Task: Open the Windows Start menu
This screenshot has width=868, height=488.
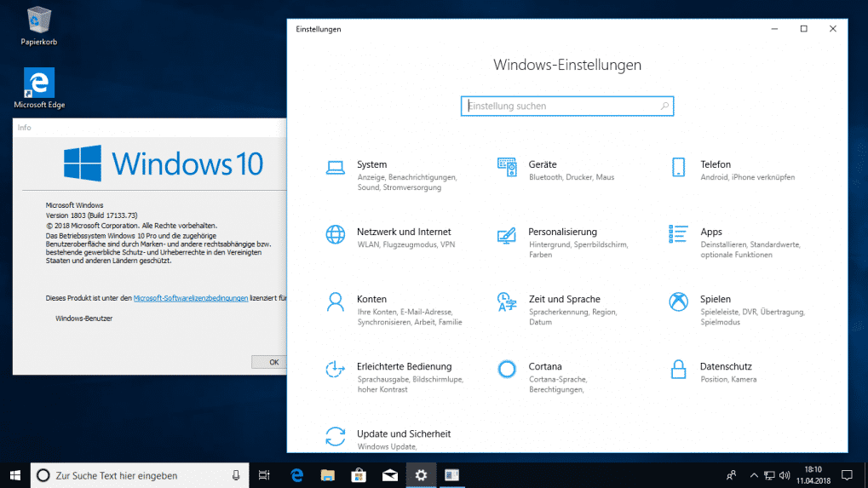Action: tap(15, 475)
